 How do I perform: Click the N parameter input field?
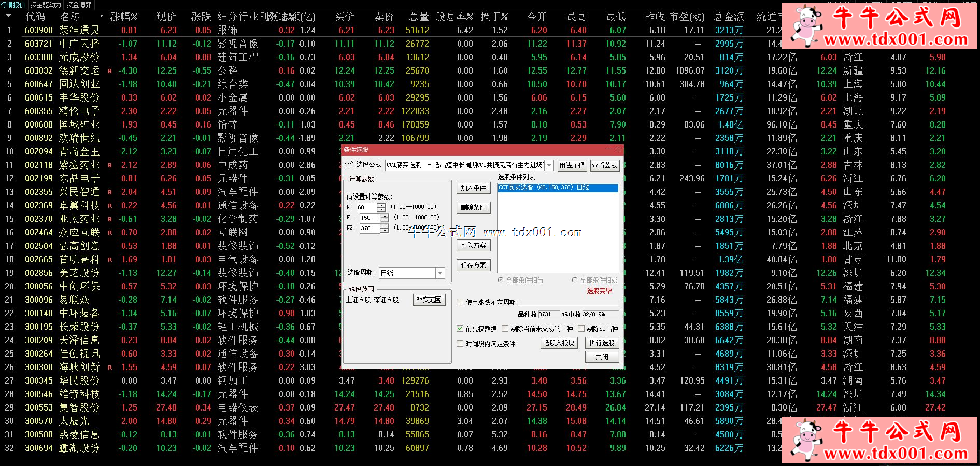(x=367, y=207)
